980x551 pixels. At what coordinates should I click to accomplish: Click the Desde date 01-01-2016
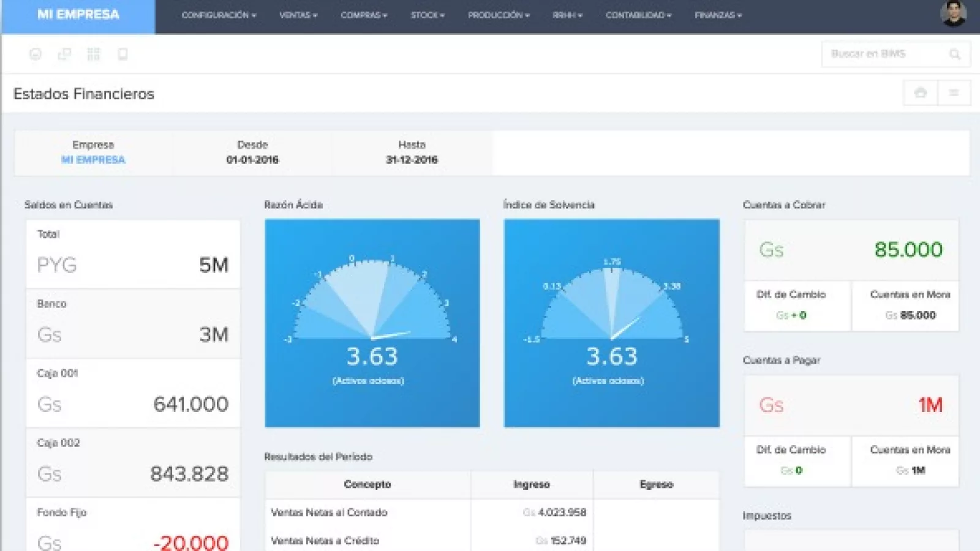tap(252, 160)
